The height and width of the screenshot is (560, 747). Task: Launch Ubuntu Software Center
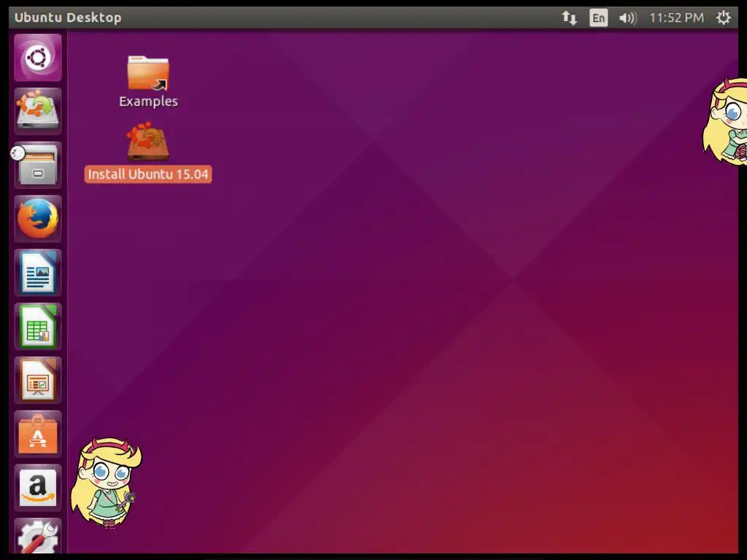[38, 435]
